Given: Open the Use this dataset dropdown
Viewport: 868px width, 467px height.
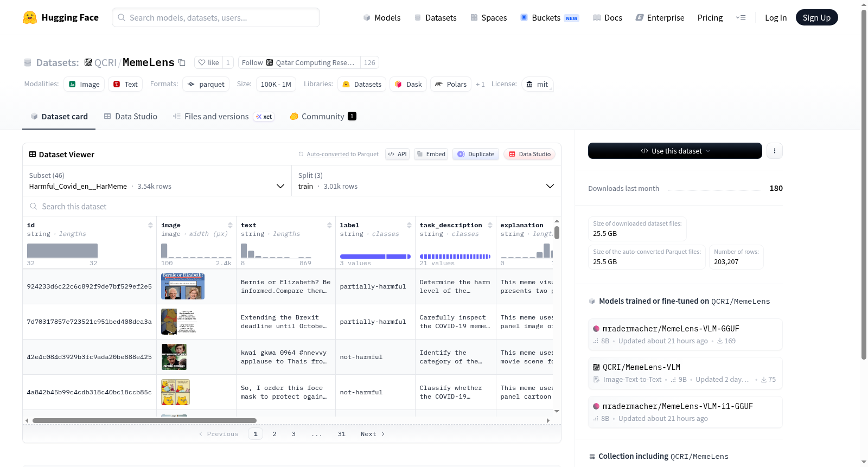Looking at the screenshot, I should pyautogui.click(x=675, y=151).
